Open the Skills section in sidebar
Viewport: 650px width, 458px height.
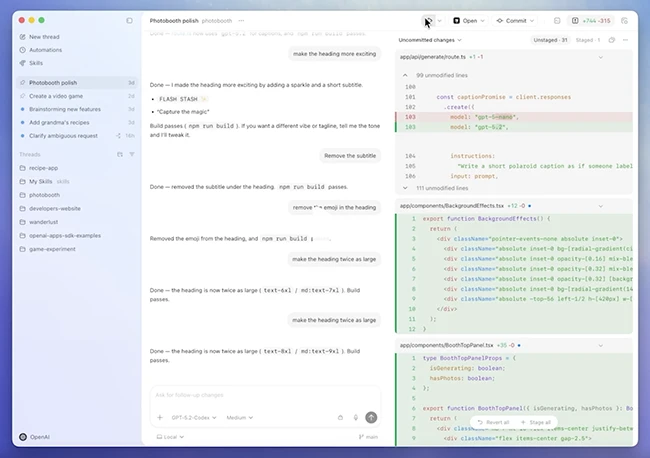click(36, 63)
